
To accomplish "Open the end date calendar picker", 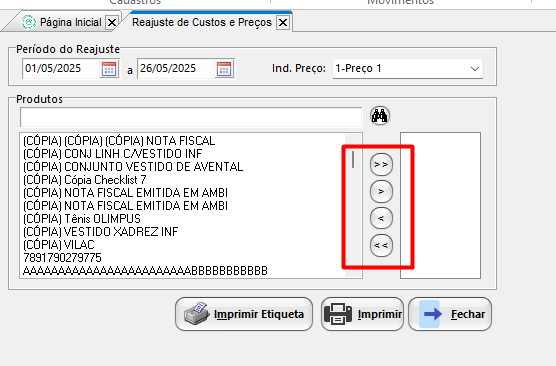I will click(224, 69).
